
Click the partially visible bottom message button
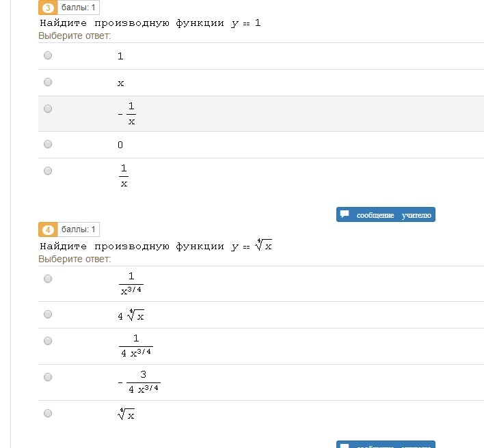pos(386,445)
